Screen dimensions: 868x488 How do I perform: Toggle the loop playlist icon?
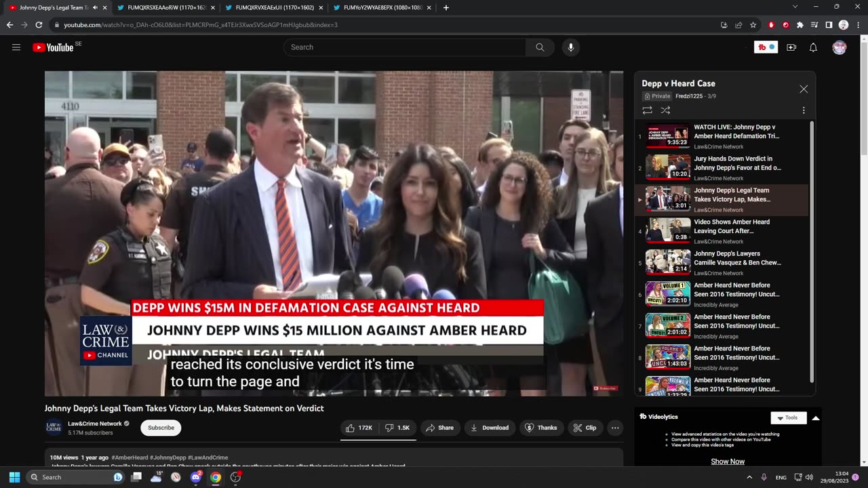click(x=648, y=110)
